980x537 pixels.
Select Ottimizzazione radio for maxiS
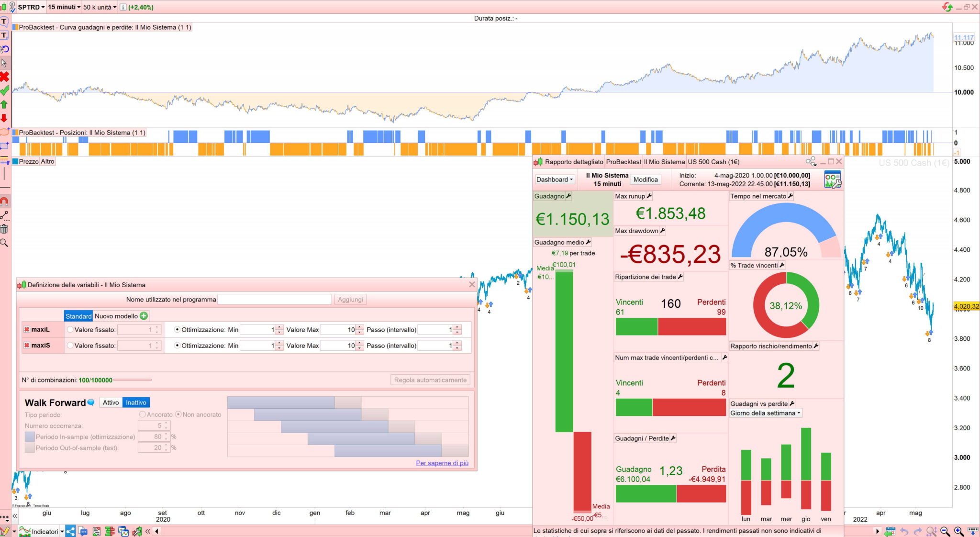[x=177, y=346]
